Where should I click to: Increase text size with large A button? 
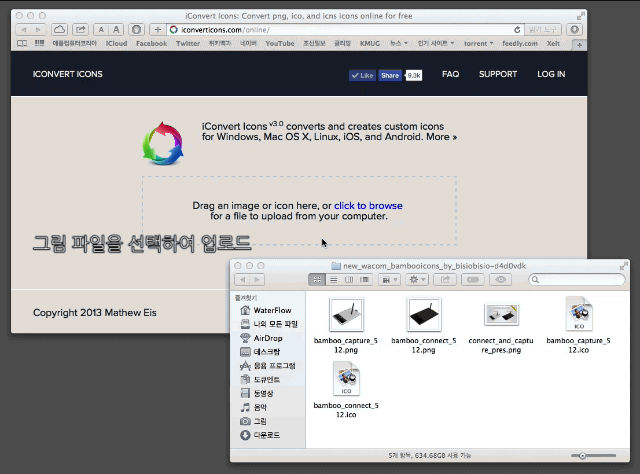(116, 29)
